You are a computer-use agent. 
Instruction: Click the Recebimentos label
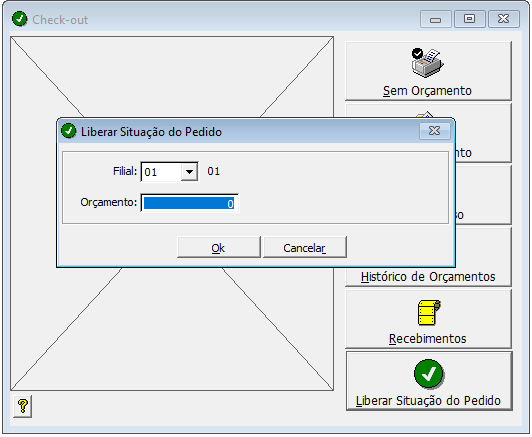[x=428, y=338]
